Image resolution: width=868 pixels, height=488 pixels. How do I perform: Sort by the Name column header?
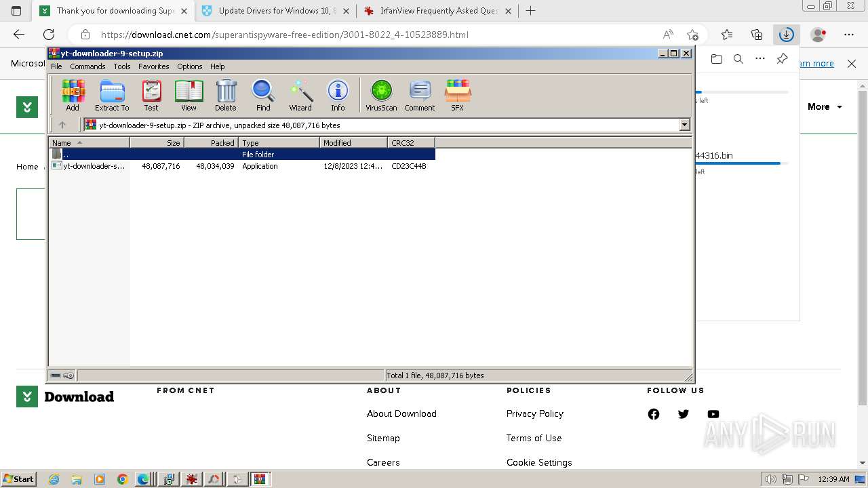[x=89, y=142]
